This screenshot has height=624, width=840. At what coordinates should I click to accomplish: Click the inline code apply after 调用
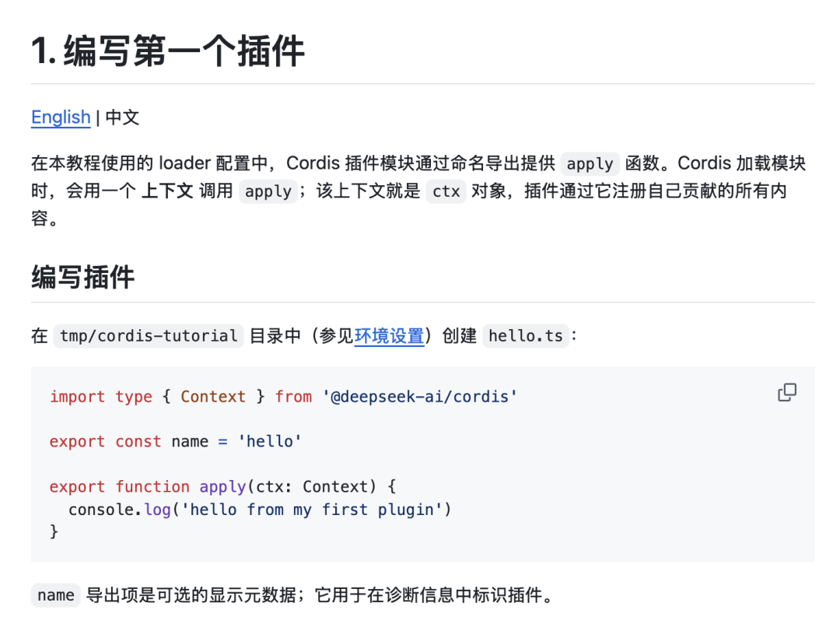268,191
